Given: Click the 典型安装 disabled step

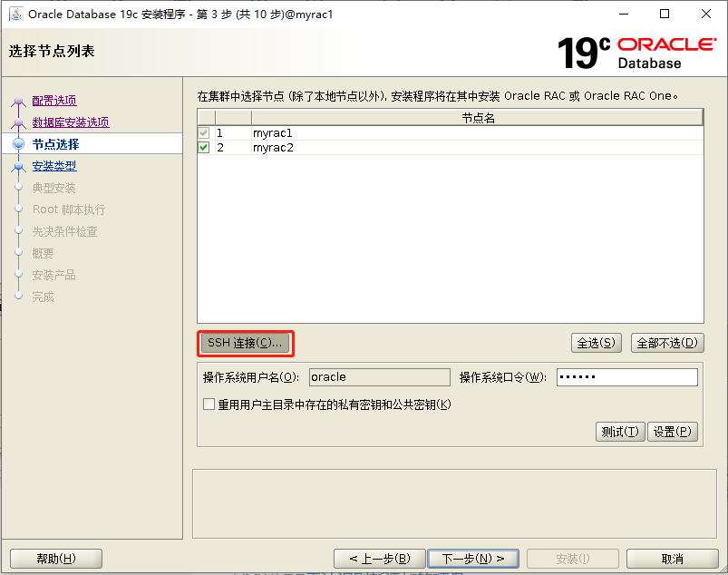Looking at the screenshot, I should (x=53, y=188).
